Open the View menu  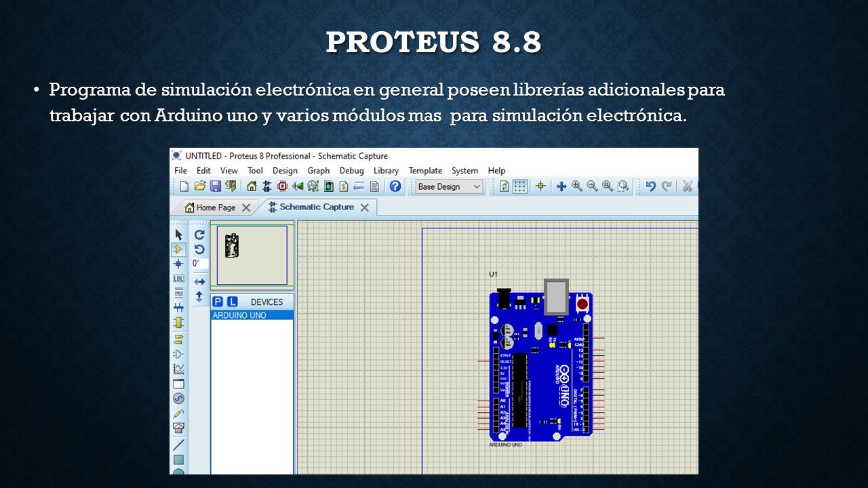point(229,171)
